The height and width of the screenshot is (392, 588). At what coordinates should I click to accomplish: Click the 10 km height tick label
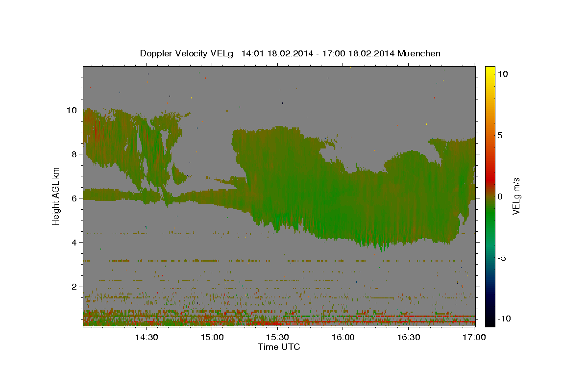click(72, 110)
